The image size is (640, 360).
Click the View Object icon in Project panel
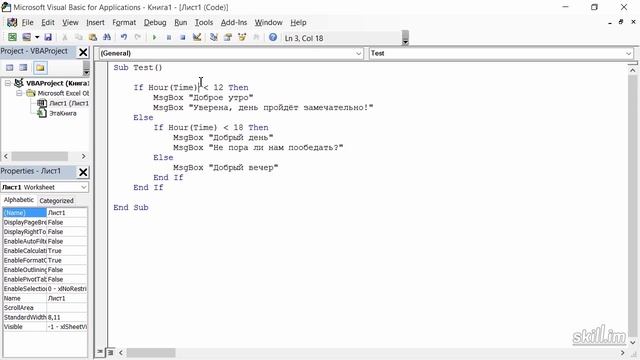click(24, 68)
